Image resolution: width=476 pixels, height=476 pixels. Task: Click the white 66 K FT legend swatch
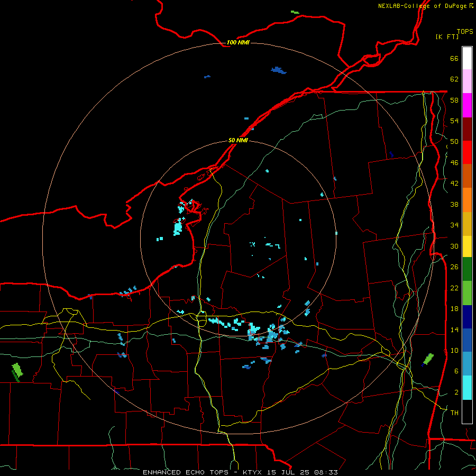click(x=467, y=58)
